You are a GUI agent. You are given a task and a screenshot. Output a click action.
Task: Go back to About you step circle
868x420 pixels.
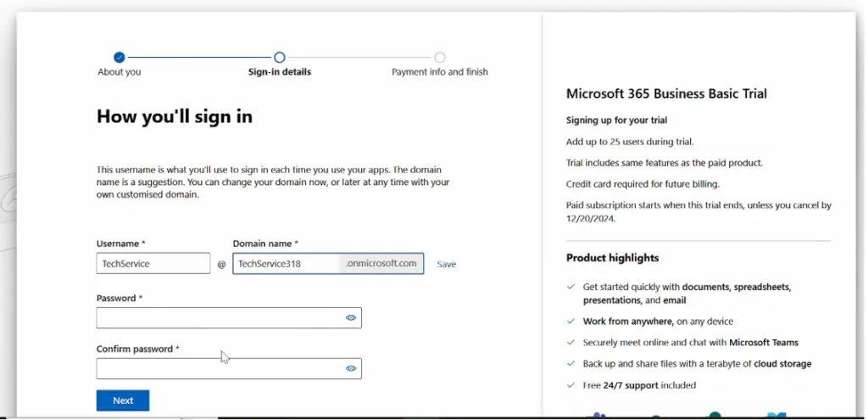tap(119, 57)
